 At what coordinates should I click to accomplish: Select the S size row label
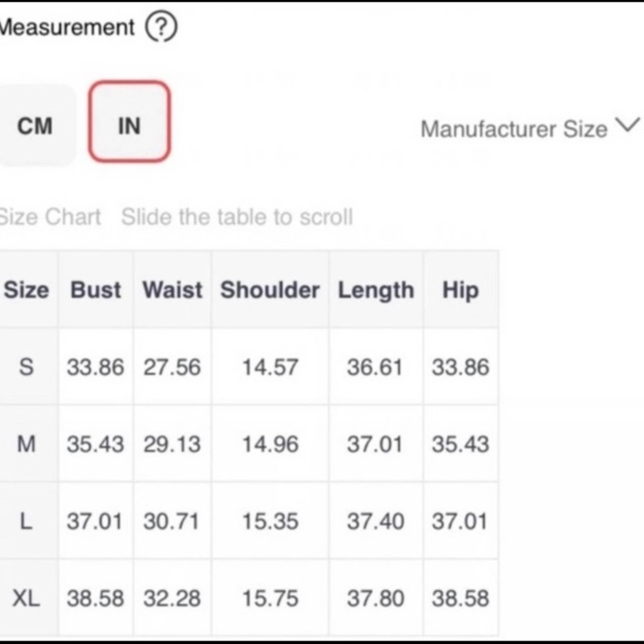26,366
